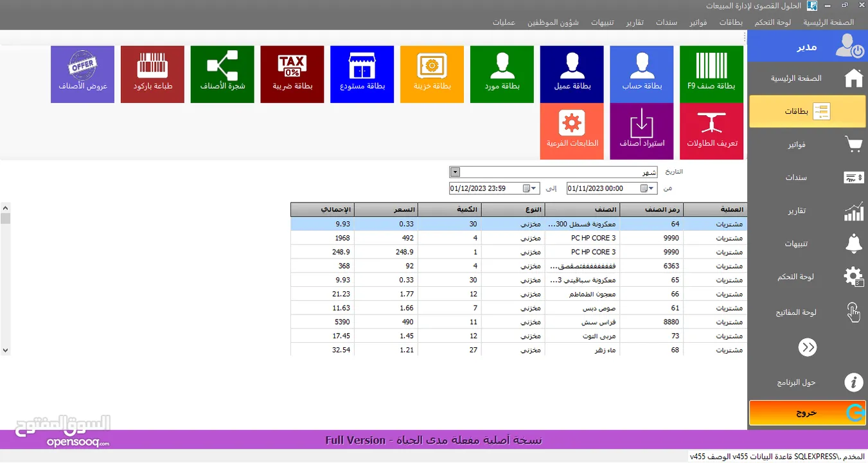Click the total cell 1968
Viewport: 868px width, 463px height.
(x=322, y=238)
